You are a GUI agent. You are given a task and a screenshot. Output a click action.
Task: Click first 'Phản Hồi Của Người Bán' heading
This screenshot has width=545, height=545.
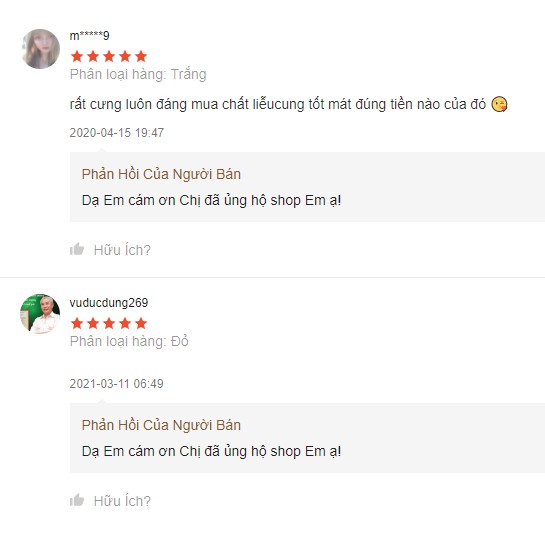[161, 174]
